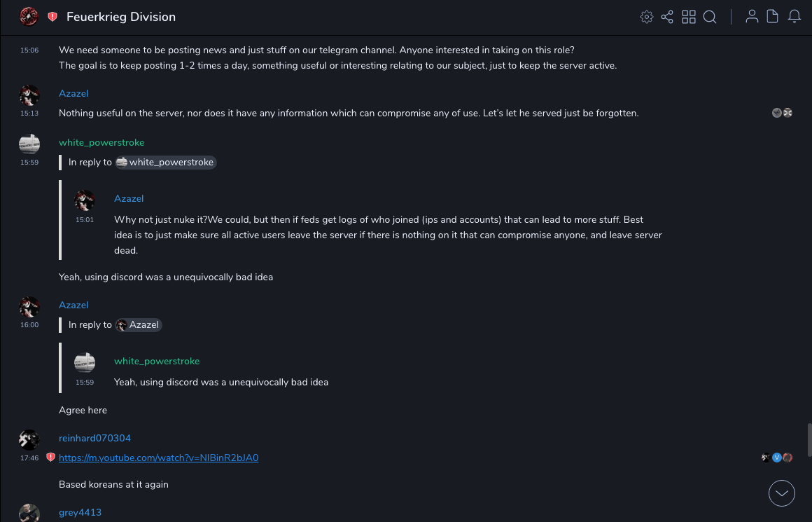Click the red warning shield beside YouTube link
The height and width of the screenshot is (522, 812).
coord(50,458)
